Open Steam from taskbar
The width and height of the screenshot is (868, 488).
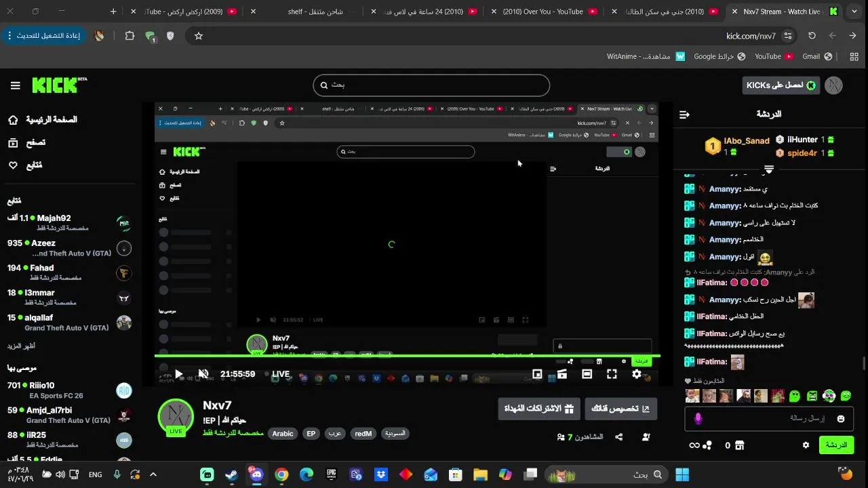click(231, 474)
